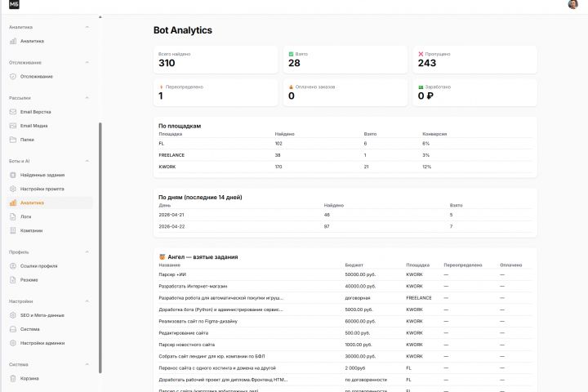588x392 pixels.
Task: Collapse the Рассылки section chevron
Action: (x=87, y=98)
